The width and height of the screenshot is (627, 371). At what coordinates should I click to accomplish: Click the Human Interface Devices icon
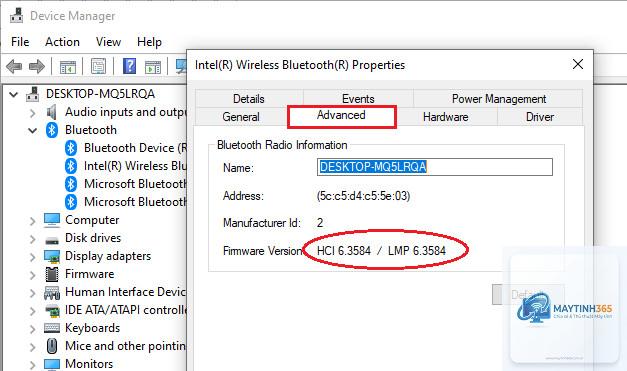coord(52,293)
